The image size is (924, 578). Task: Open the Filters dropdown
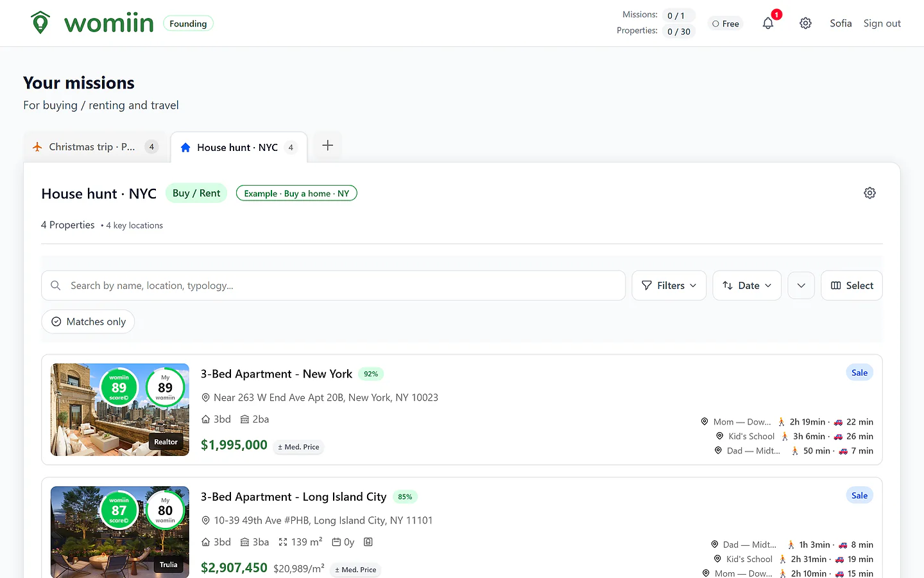pos(669,285)
